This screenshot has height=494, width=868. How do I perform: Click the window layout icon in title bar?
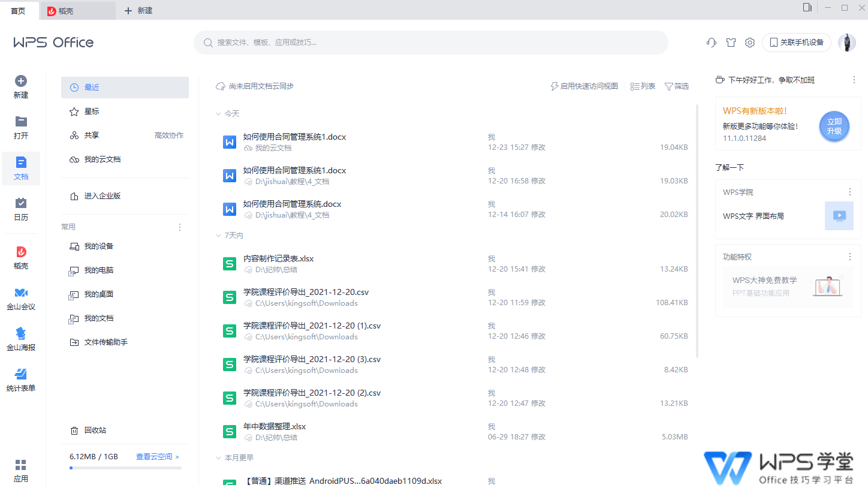tap(807, 7)
